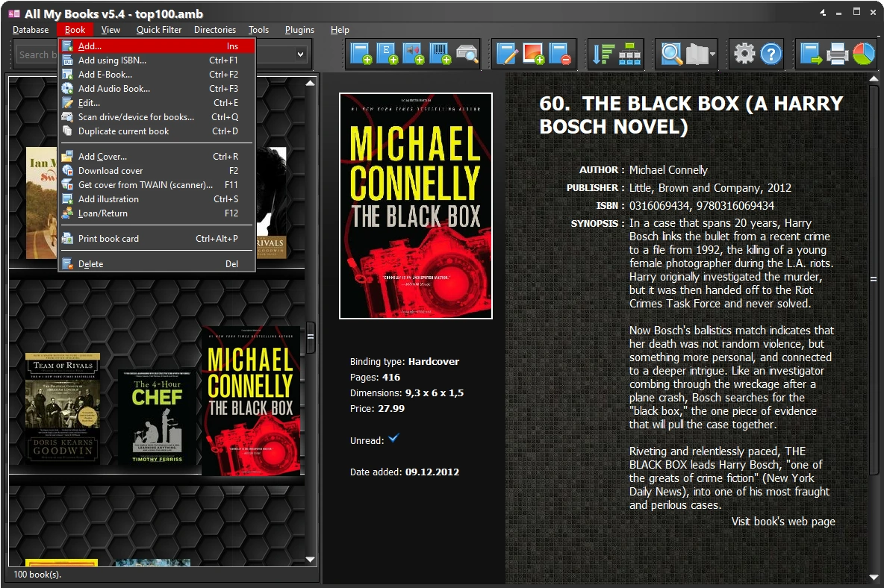Choose Edit... from the Book menu

158,103
